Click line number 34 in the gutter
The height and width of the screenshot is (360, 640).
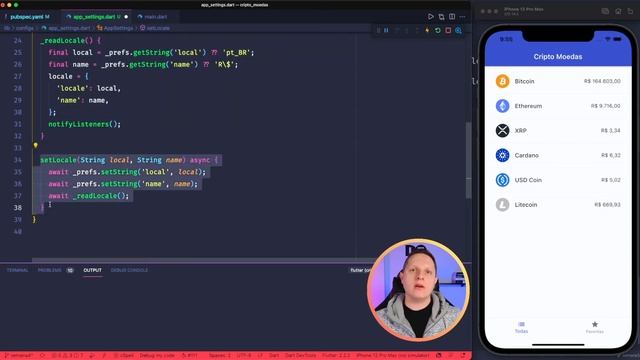coord(18,160)
